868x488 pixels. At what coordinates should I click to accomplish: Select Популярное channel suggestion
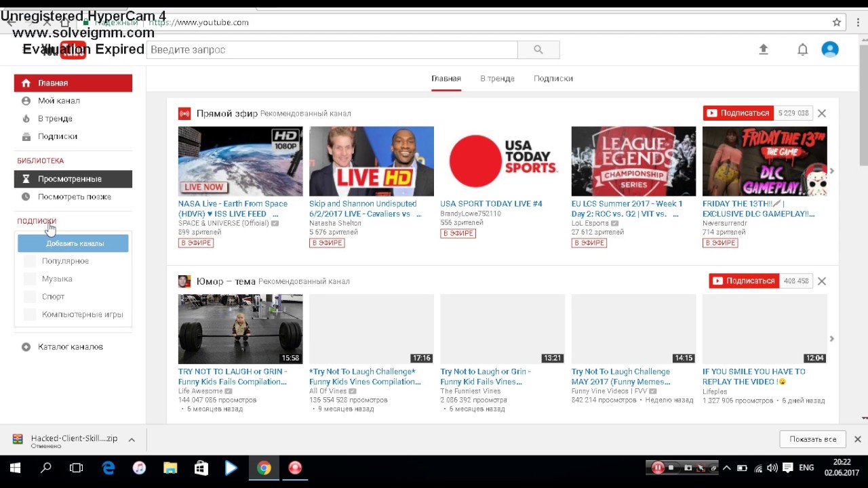pos(65,261)
